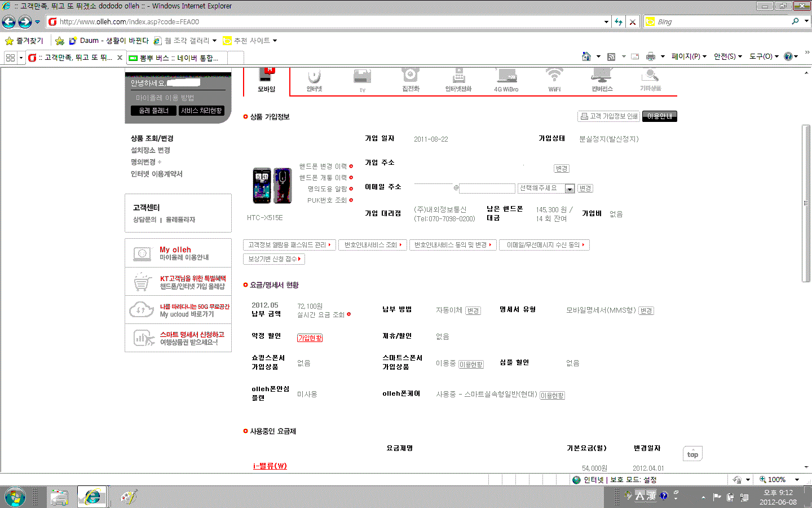Click 고객정보 열람용 패스워드 관리 button
Screen dimensions: 812x508
point(290,245)
